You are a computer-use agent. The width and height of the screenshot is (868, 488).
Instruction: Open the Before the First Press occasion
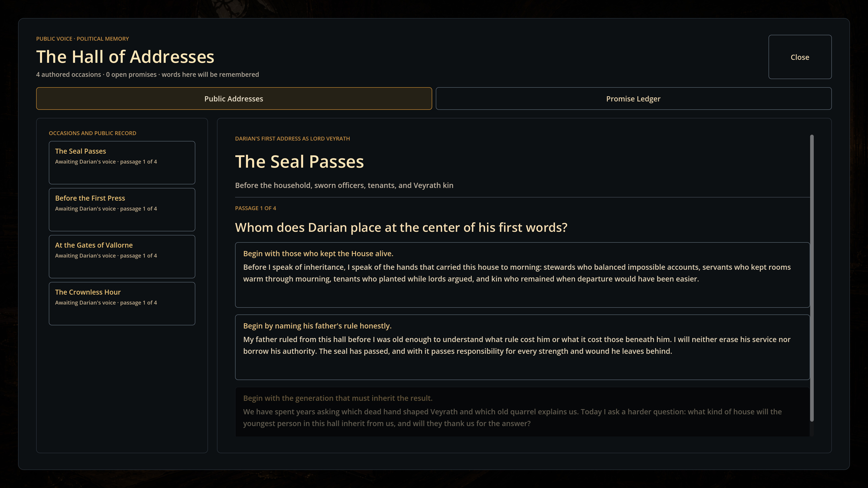(122, 209)
